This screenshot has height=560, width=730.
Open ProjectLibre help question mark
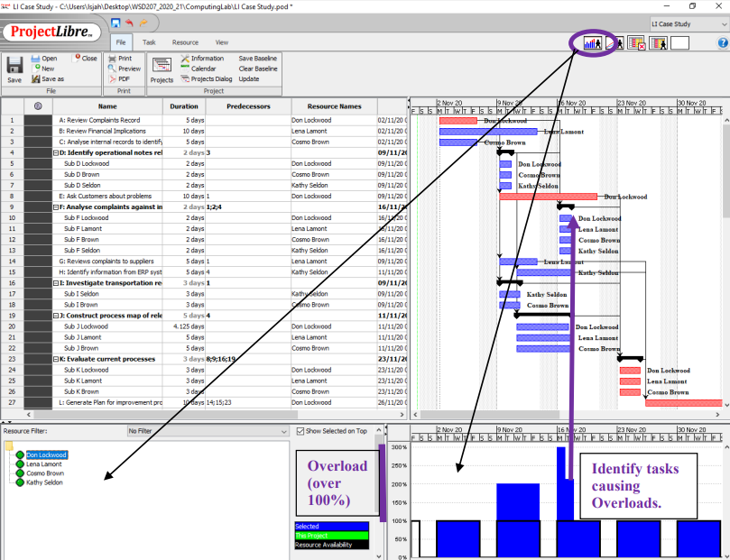click(x=723, y=42)
